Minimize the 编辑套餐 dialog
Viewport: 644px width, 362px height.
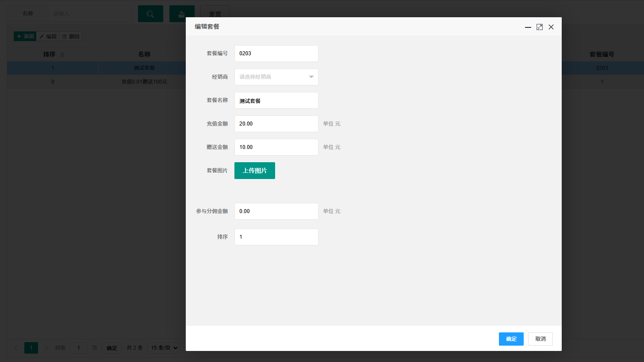coord(528,27)
